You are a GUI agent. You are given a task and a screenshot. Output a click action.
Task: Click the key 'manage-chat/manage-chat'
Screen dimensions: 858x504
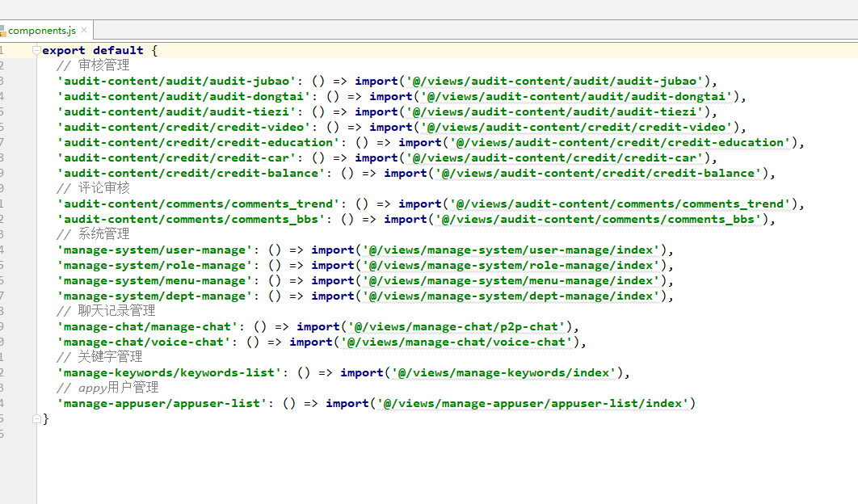pos(147,326)
